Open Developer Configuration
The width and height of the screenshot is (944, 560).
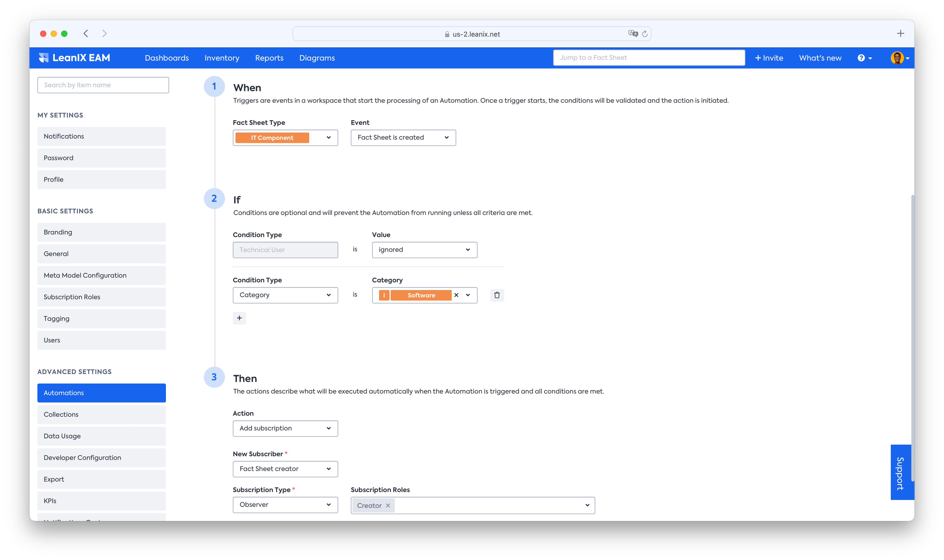[101, 458]
